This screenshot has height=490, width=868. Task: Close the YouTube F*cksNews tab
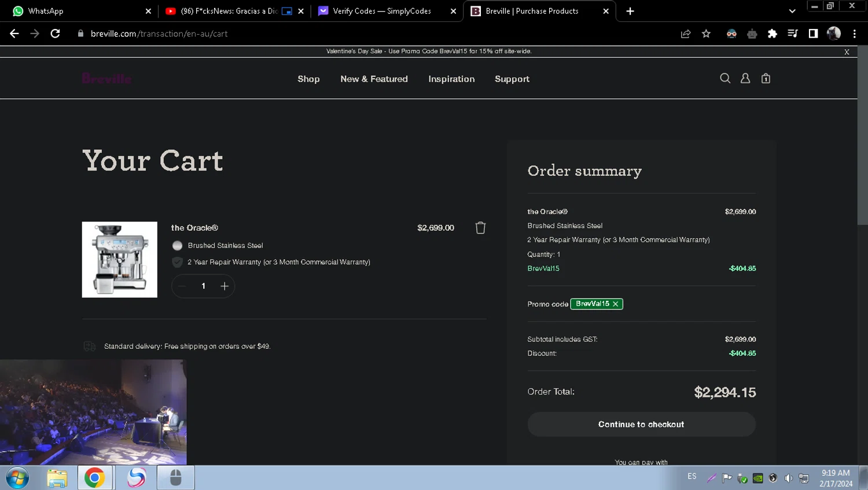(x=301, y=11)
